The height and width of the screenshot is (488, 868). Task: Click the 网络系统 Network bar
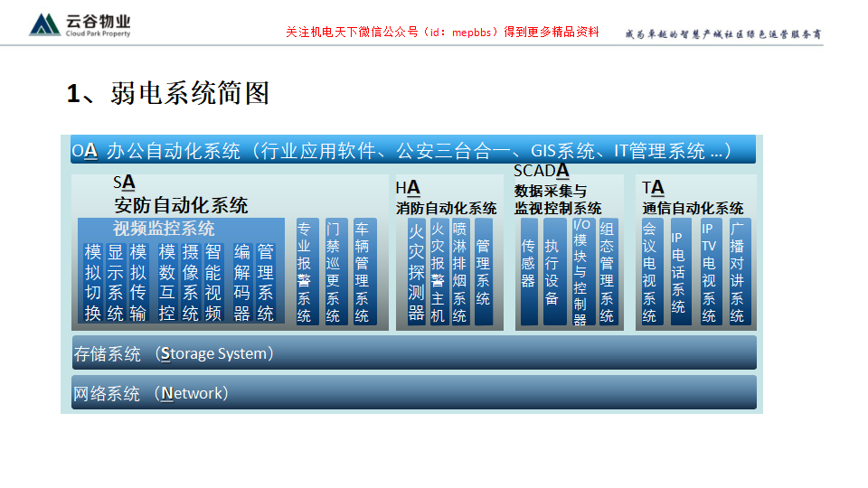(x=413, y=393)
